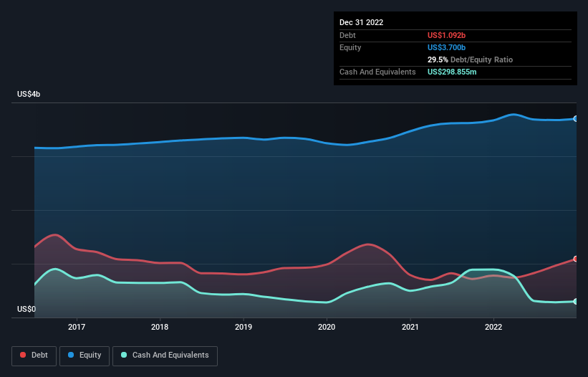Click the Dec 31 2022 tooltip date

pyautogui.click(x=361, y=22)
